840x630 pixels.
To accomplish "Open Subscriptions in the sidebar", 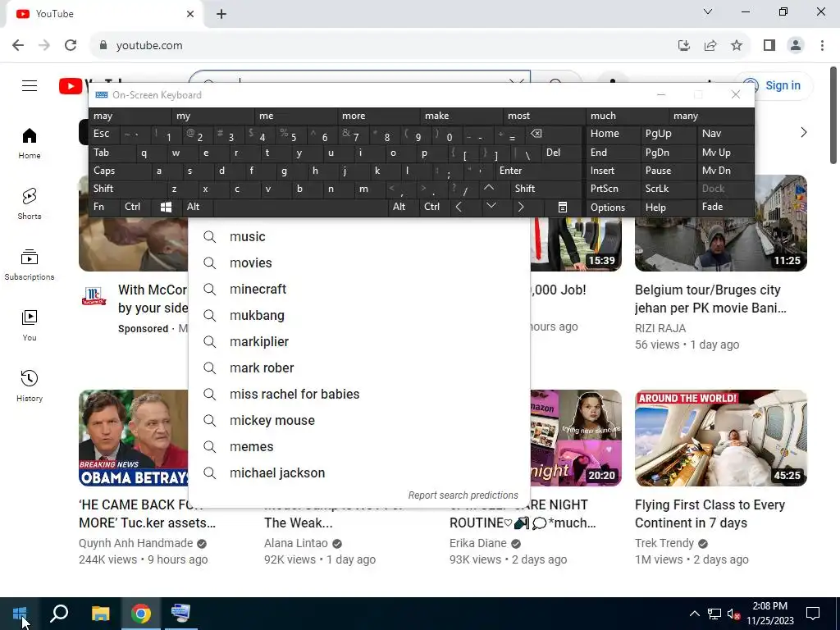I will coord(30,265).
